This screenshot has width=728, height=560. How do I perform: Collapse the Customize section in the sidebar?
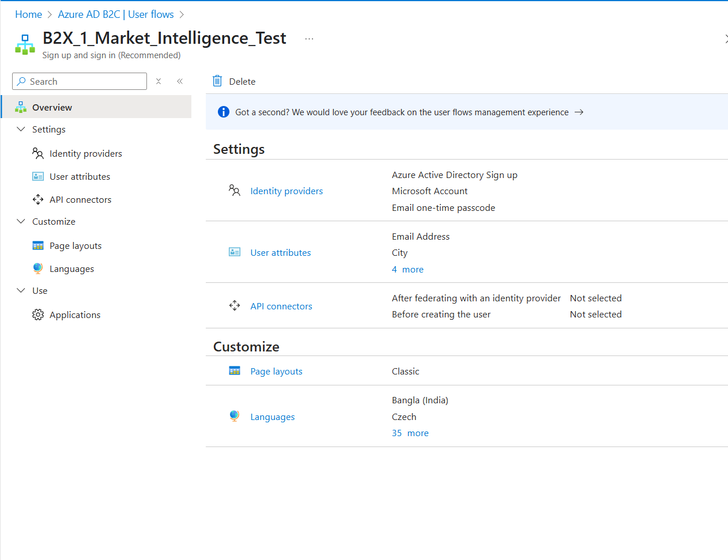click(x=21, y=221)
